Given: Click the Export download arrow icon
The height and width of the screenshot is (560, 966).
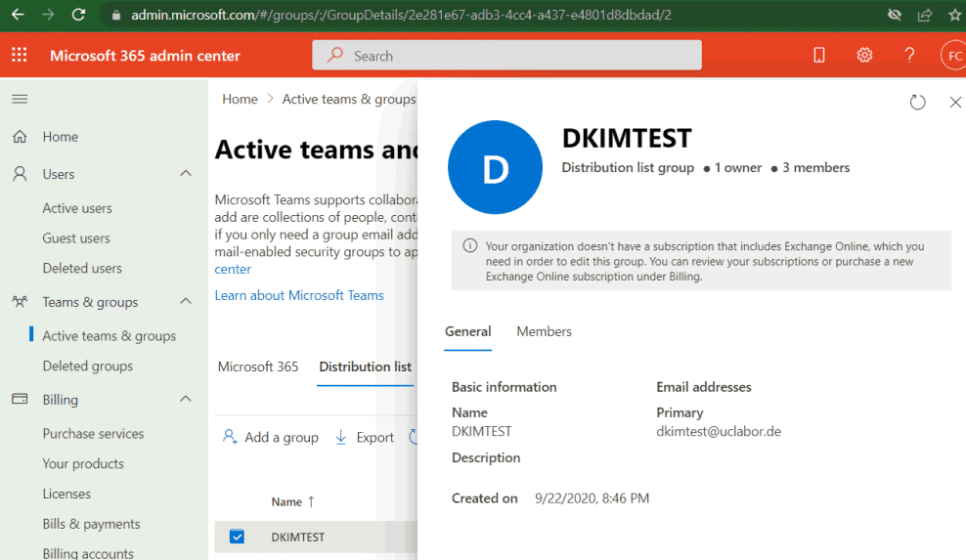Looking at the screenshot, I should 340,438.
